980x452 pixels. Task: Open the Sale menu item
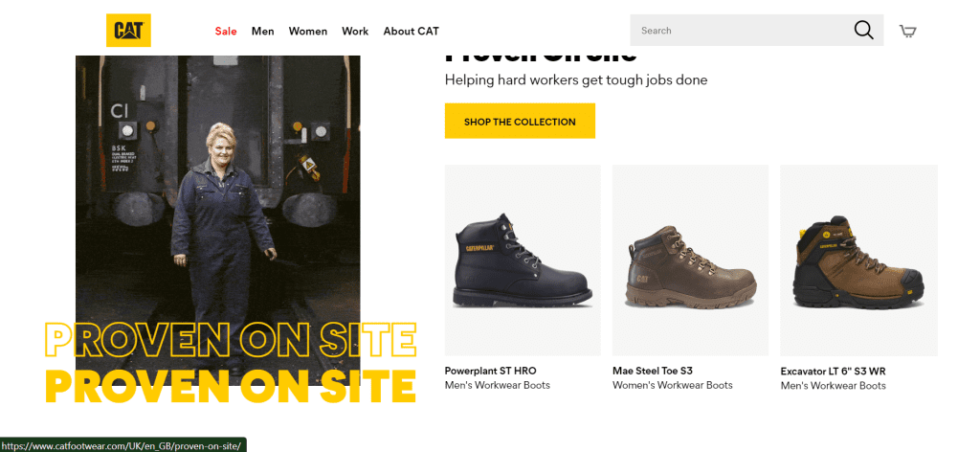point(226,31)
